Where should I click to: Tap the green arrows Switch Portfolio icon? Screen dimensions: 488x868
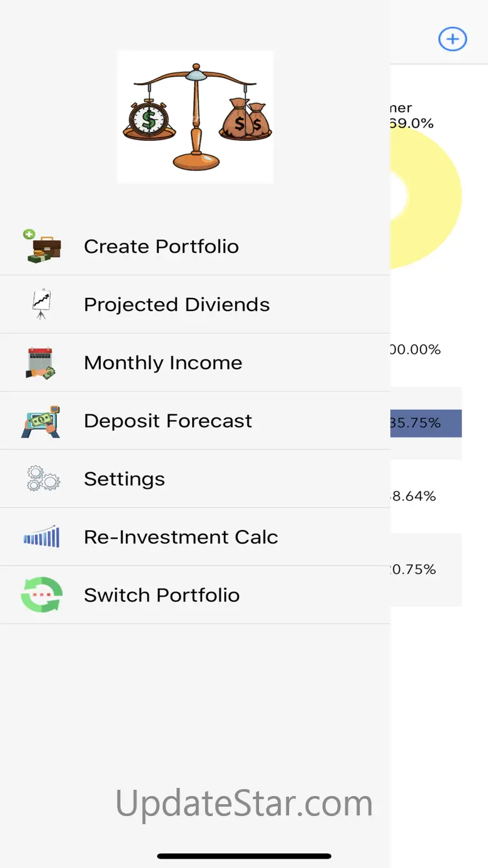(42, 595)
